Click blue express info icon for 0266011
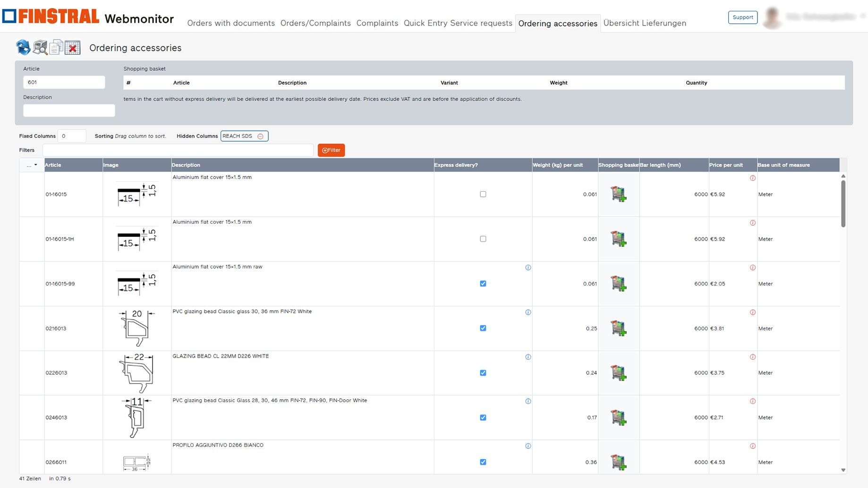 point(528,446)
